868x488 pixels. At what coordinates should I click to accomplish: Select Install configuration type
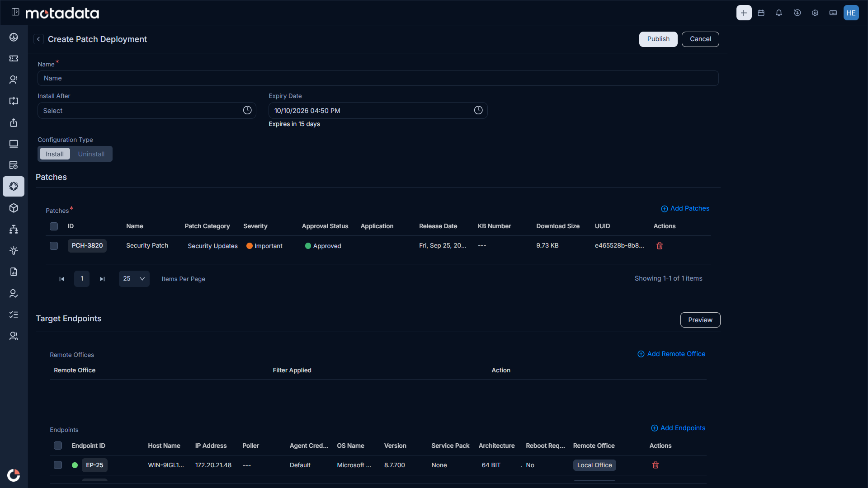pos(55,154)
